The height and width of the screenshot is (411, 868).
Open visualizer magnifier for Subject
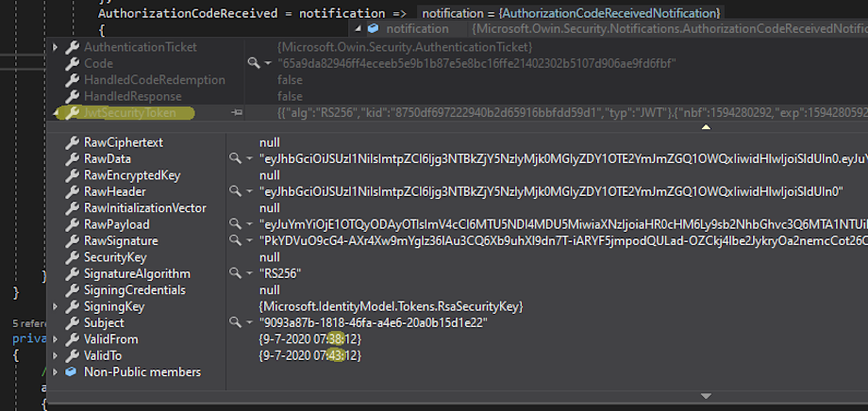[x=235, y=322]
